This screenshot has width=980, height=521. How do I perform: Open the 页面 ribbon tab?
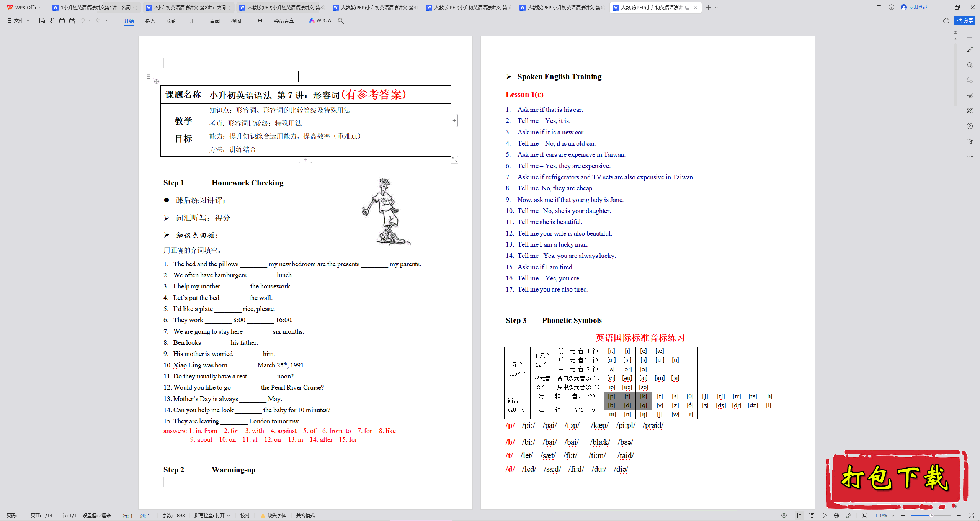pos(172,21)
